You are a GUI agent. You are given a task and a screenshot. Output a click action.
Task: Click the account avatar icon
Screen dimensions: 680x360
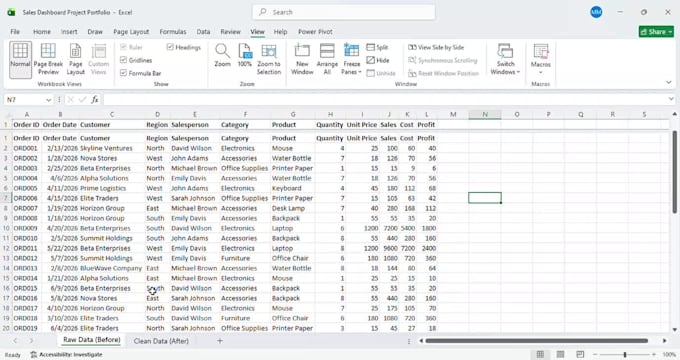tap(596, 12)
